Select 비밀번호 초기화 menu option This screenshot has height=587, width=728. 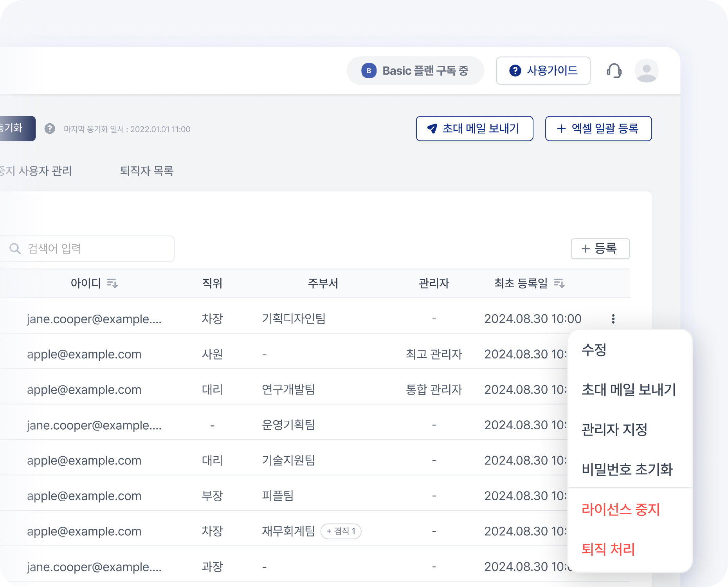pos(627,469)
